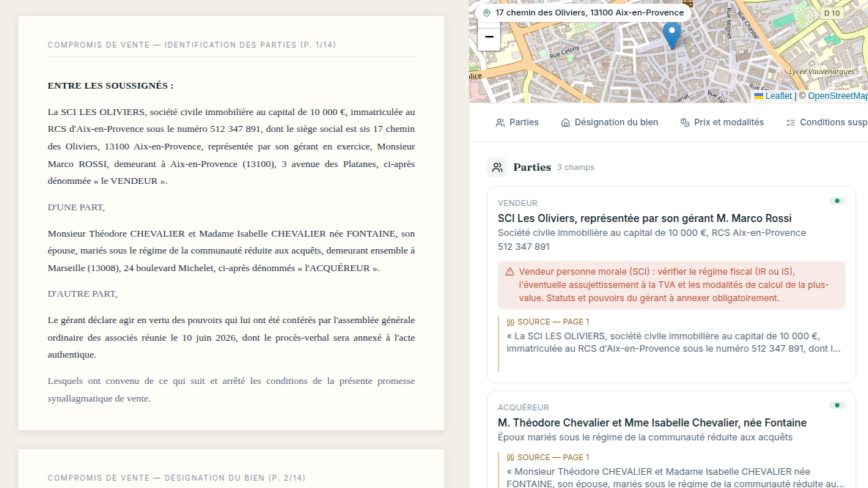Zoom out the map with minus button
Screen dimensions: 868x488
(x=489, y=37)
